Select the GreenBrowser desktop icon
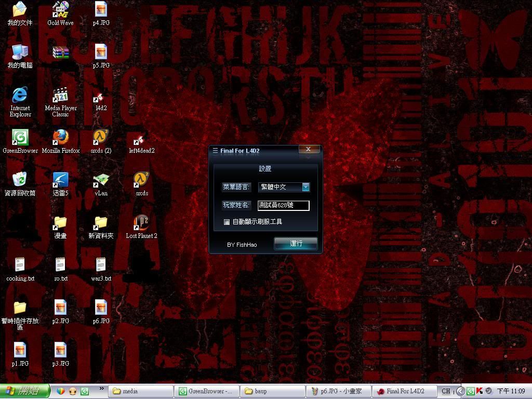532x399 pixels. 20,138
